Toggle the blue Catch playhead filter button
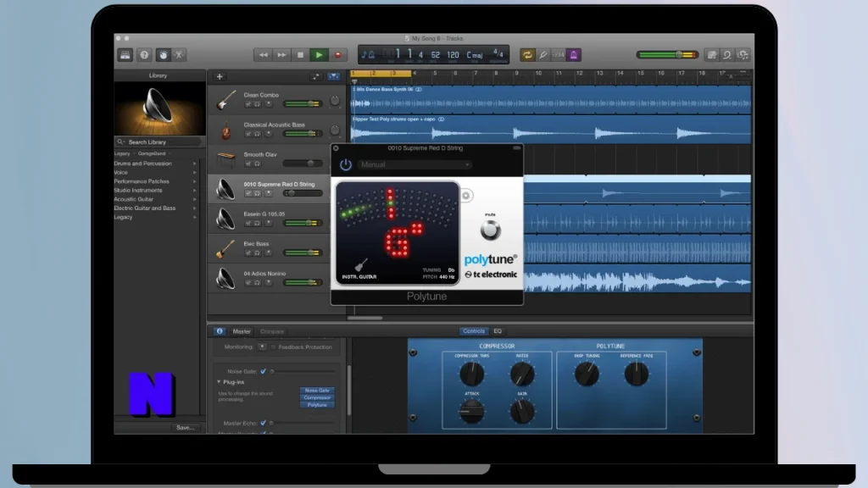Image resolution: width=868 pixels, height=488 pixels. point(333,76)
